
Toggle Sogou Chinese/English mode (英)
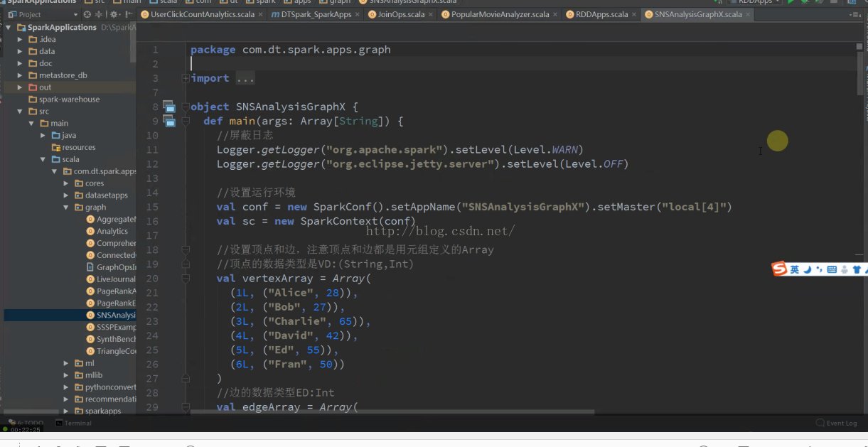point(795,269)
